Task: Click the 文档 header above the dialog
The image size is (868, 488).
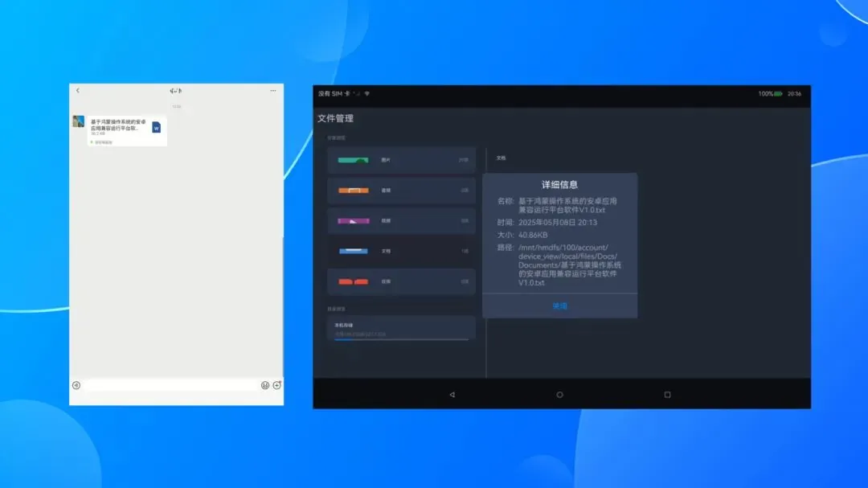Action: [x=501, y=158]
